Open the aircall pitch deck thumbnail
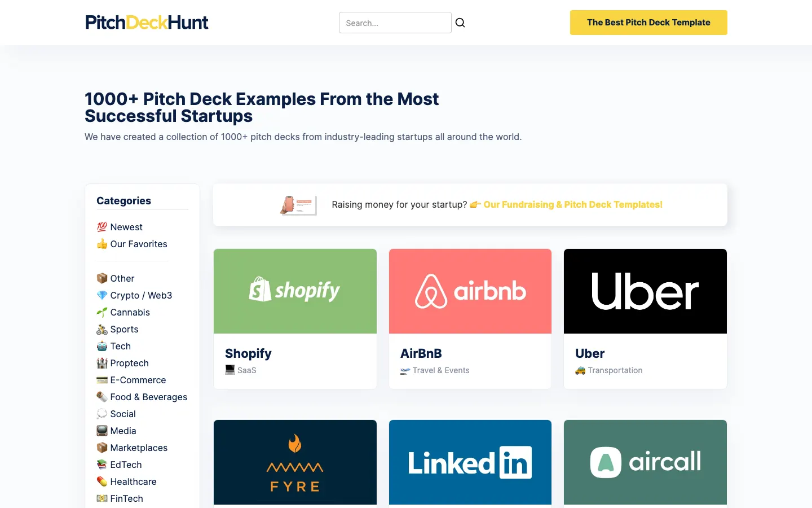 645,462
